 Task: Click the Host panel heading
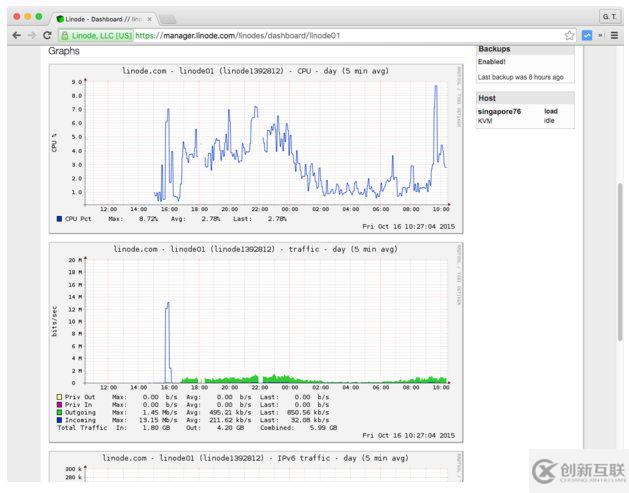pos(487,98)
